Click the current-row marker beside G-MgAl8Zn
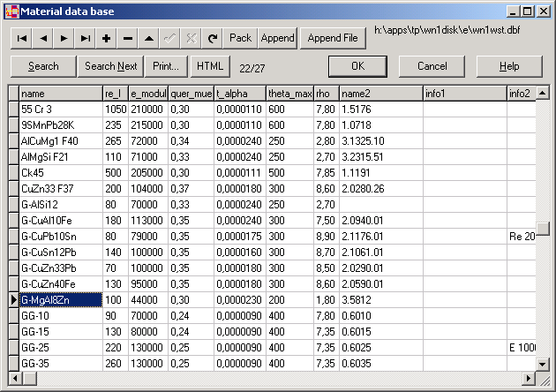 click(x=14, y=300)
